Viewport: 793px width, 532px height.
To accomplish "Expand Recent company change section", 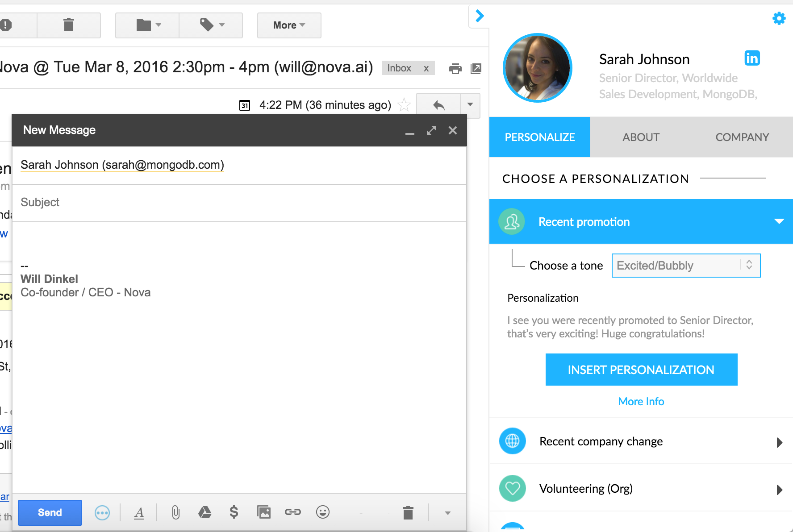I will [780, 442].
